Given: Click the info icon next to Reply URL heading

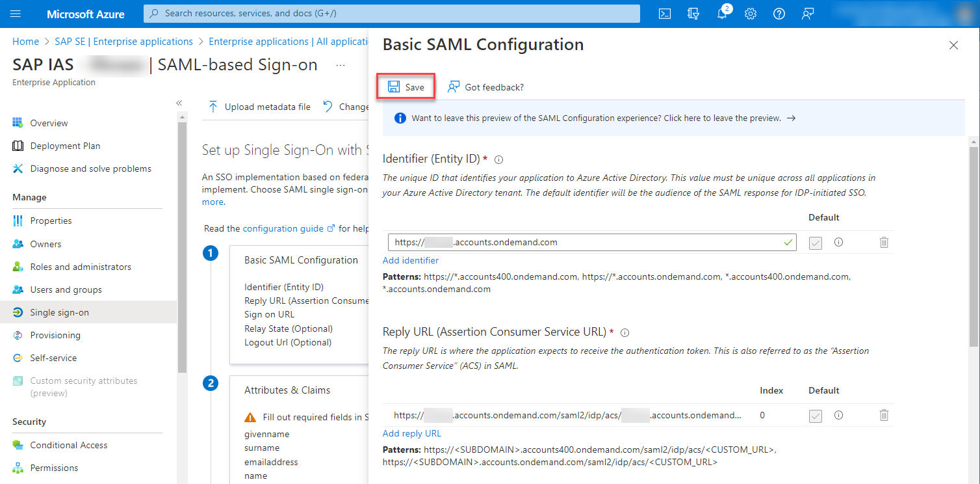Looking at the screenshot, I should pyautogui.click(x=625, y=332).
